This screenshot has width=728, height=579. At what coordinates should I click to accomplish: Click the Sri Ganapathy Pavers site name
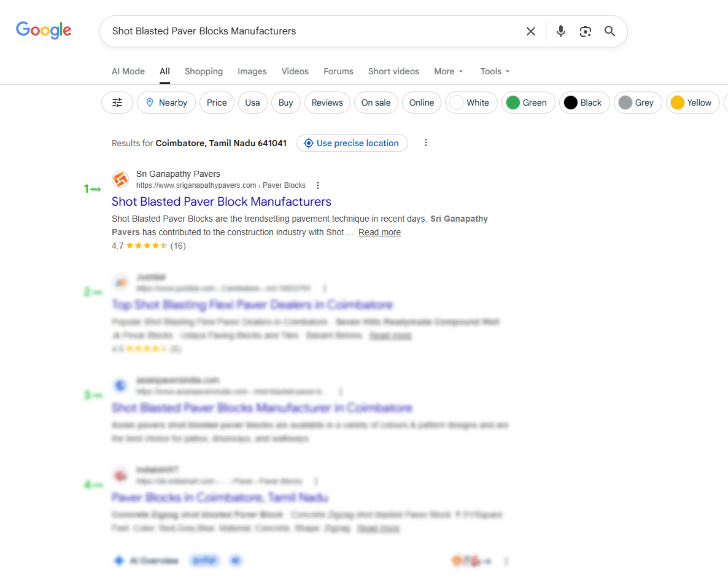[x=178, y=174]
